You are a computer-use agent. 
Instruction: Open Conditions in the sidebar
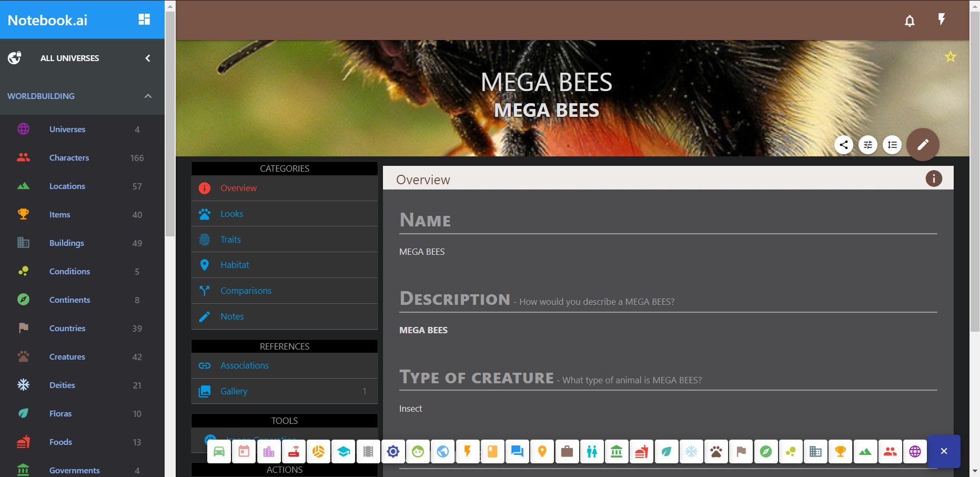point(82,271)
